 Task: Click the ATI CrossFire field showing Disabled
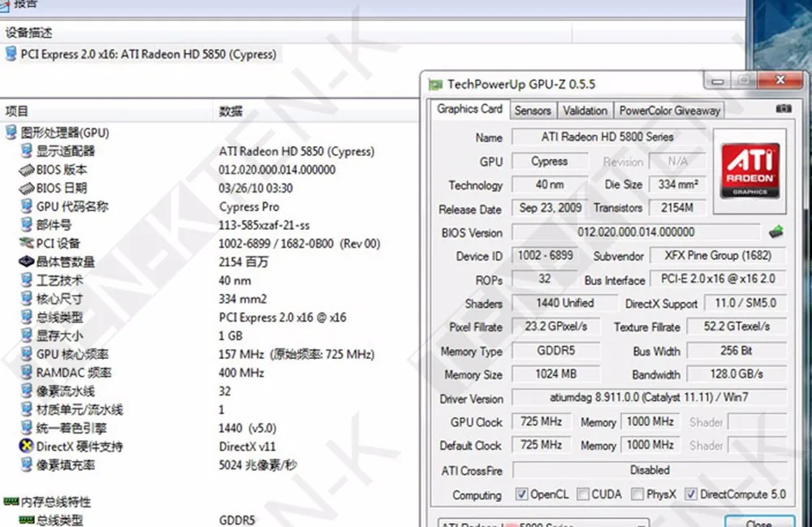tap(650, 470)
